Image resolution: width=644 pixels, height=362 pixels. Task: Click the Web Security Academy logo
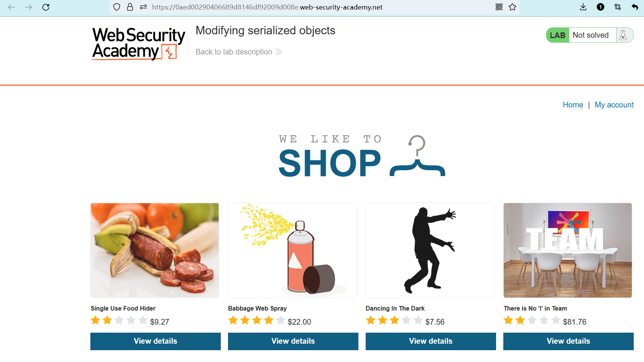138,43
